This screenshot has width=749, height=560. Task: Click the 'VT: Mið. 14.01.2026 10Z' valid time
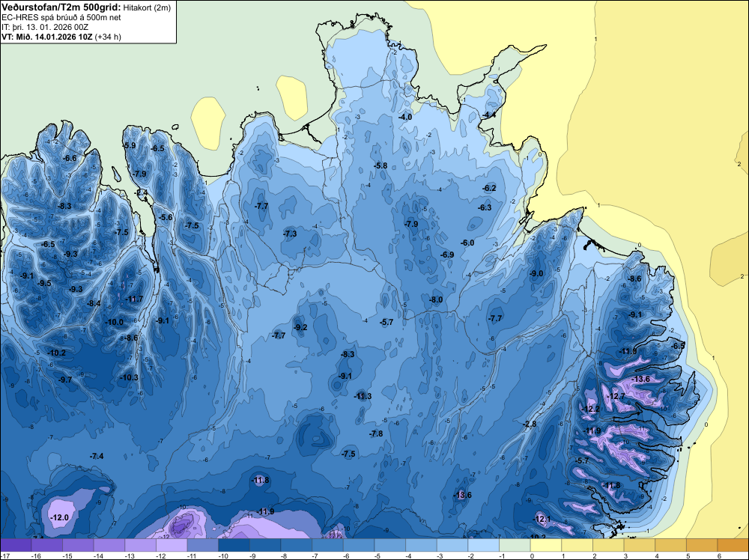[46, 37]
